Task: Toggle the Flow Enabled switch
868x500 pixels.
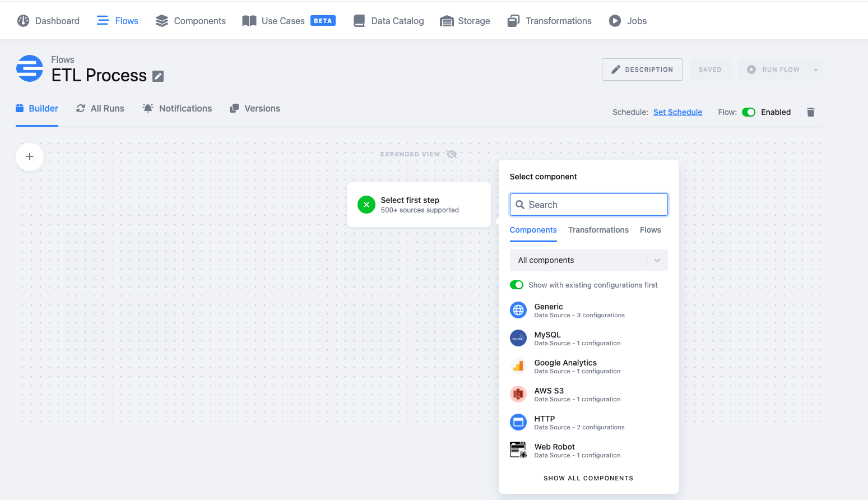Action: 749,112
